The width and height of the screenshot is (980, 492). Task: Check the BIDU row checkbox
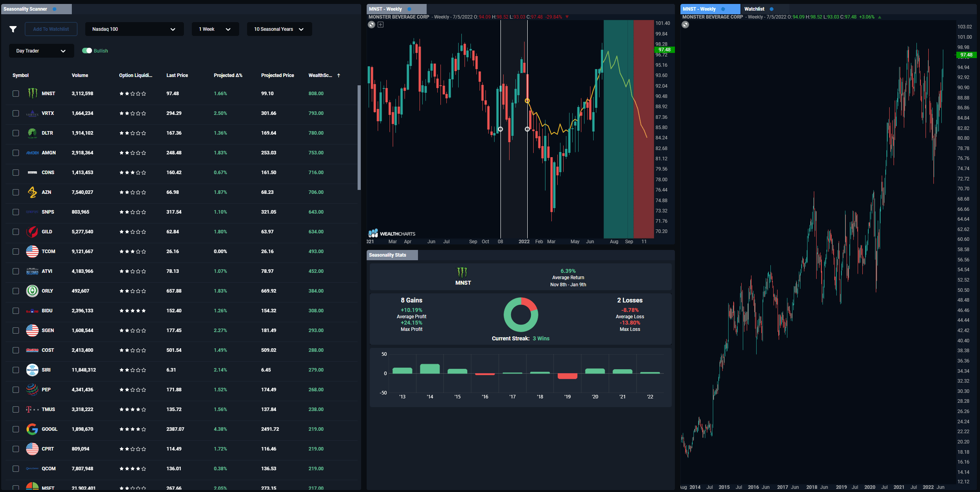16,311
